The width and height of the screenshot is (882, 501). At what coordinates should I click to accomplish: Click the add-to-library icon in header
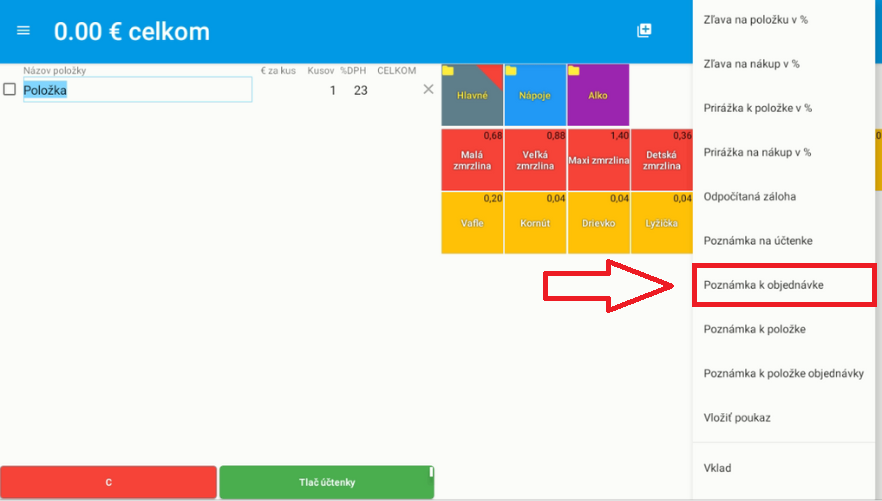(645, 31)
